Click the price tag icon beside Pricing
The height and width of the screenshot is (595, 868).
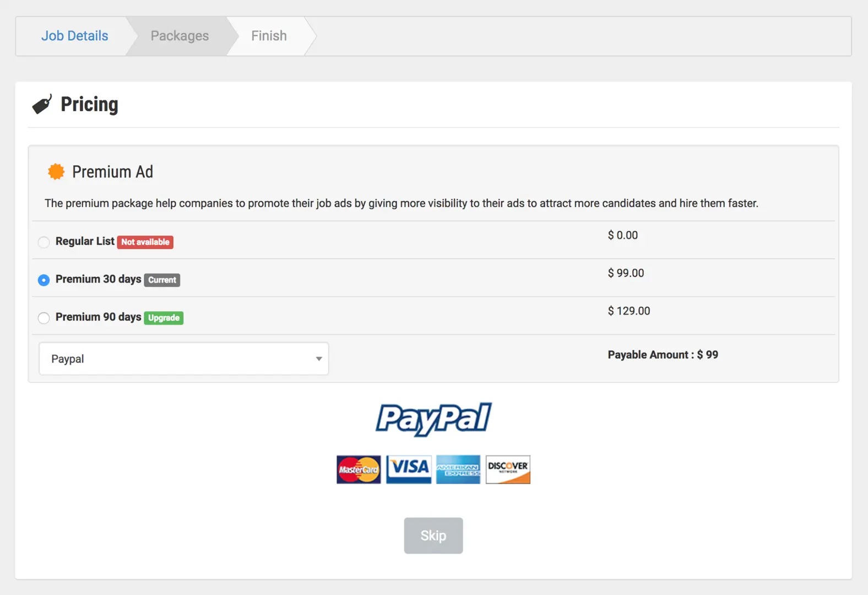coord(42,104)
